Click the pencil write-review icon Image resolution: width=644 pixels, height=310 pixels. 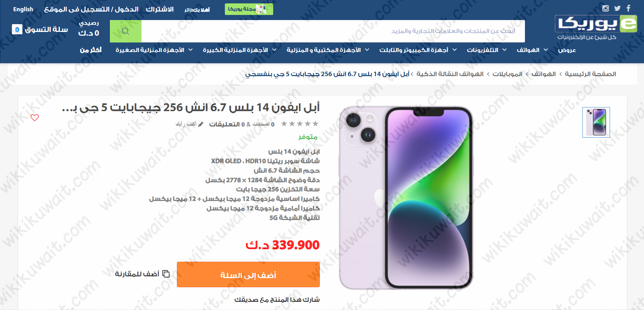pyautogui.click(x=201, y=124)
